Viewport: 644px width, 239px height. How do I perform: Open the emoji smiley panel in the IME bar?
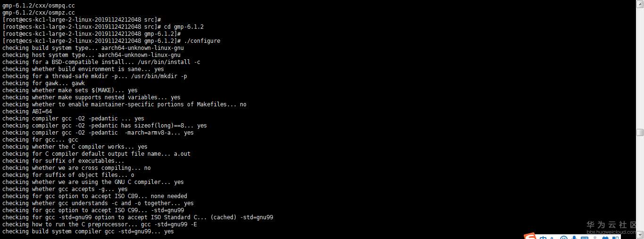(563, 238)
